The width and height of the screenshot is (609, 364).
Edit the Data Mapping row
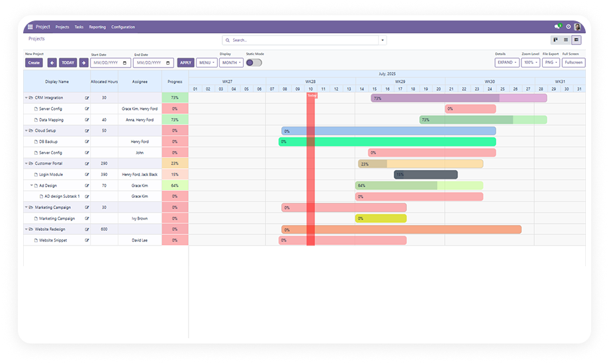(x=87, y=120)
